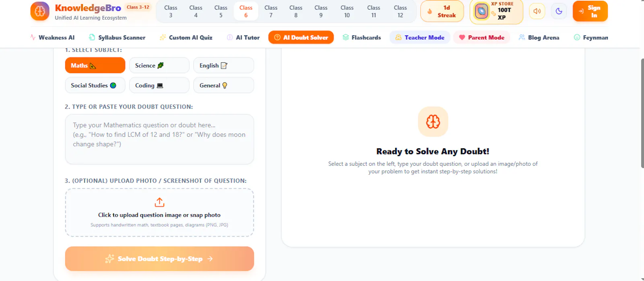Choose Coding as the subject
This screenshot has width=644, height=281.
point(159,85)
